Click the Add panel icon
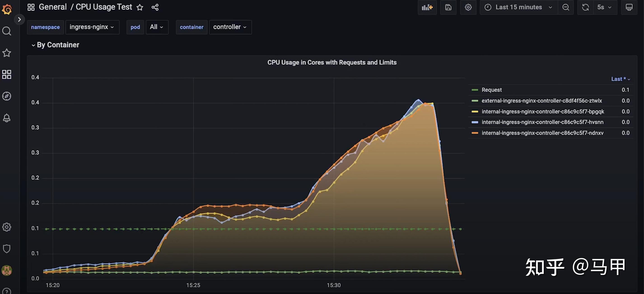 (x=427, y=7)
